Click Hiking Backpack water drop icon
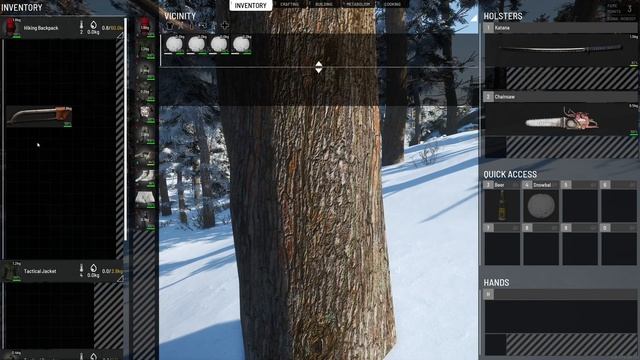This screenshot has height=360, width=640. [x=93, y=25]
